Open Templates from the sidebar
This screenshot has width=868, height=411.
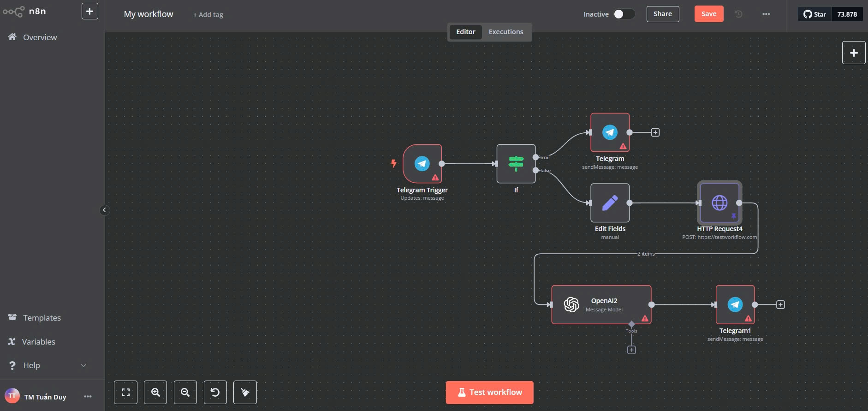(35, 318)
